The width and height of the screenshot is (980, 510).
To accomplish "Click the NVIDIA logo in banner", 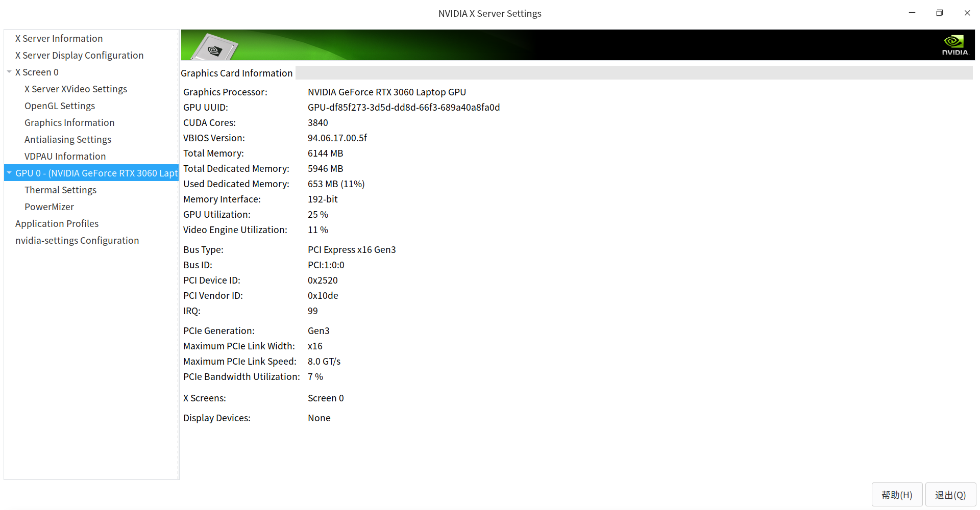I will pyautogui.click(x=955, y=45).
